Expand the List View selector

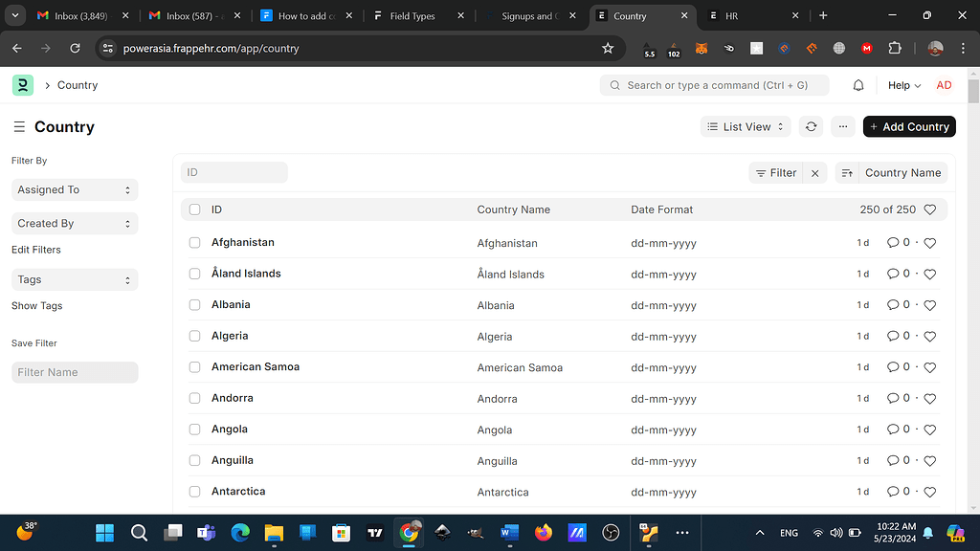(746, 126)
